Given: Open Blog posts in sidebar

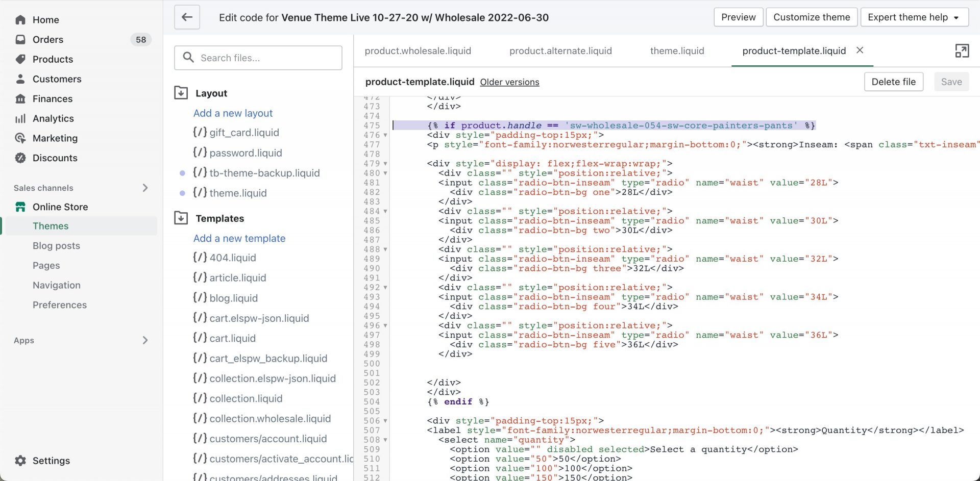Looking at the screenshot, I should pos(56,246).
